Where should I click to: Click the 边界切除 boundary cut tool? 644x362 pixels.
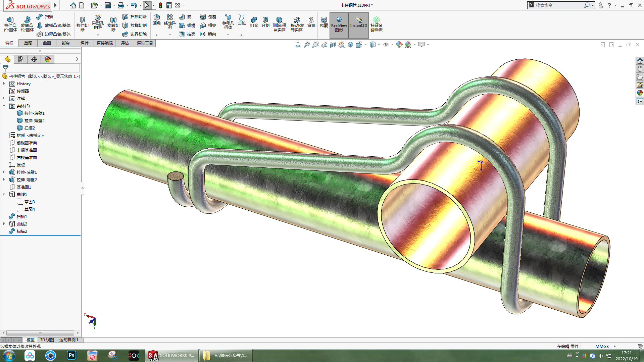(135, 34)
